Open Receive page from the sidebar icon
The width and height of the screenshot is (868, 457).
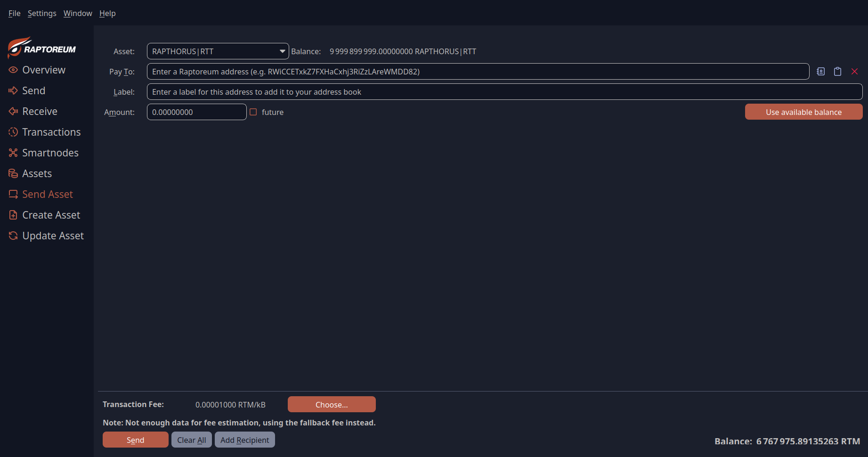coord(13,111)
